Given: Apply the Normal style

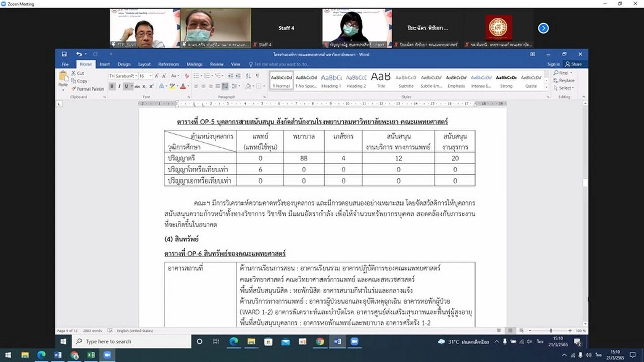Looking at the screenshot, I should (281, 80).
